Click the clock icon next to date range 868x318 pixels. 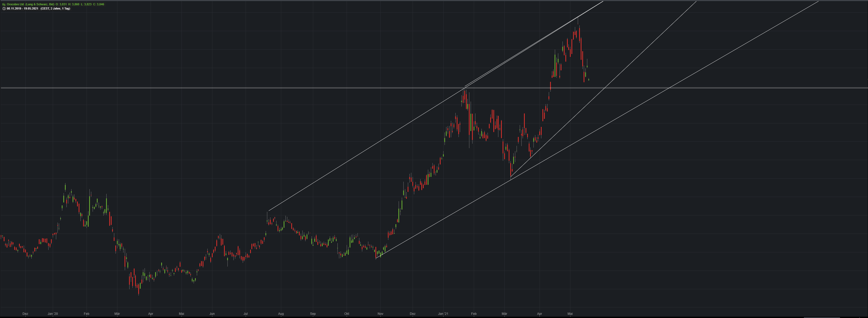tap(4, 8)
